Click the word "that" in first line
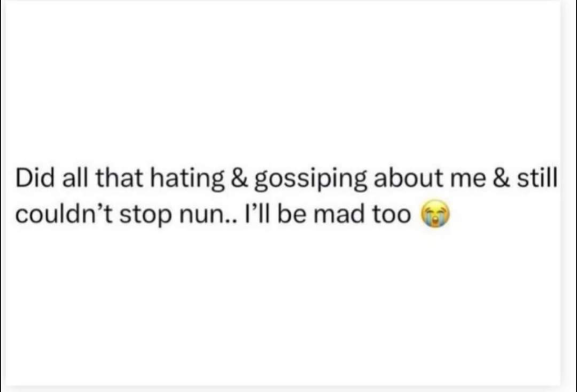 (x=119, y=177)
